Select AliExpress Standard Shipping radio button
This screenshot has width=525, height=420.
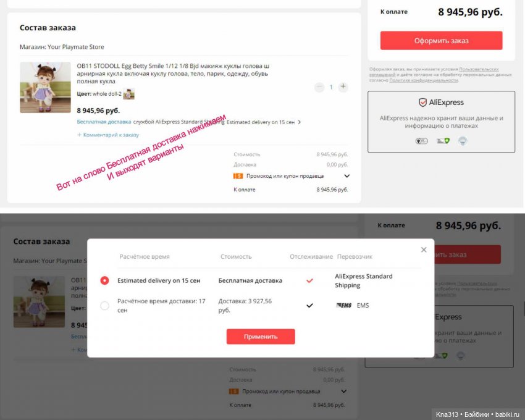coord(104,280)
